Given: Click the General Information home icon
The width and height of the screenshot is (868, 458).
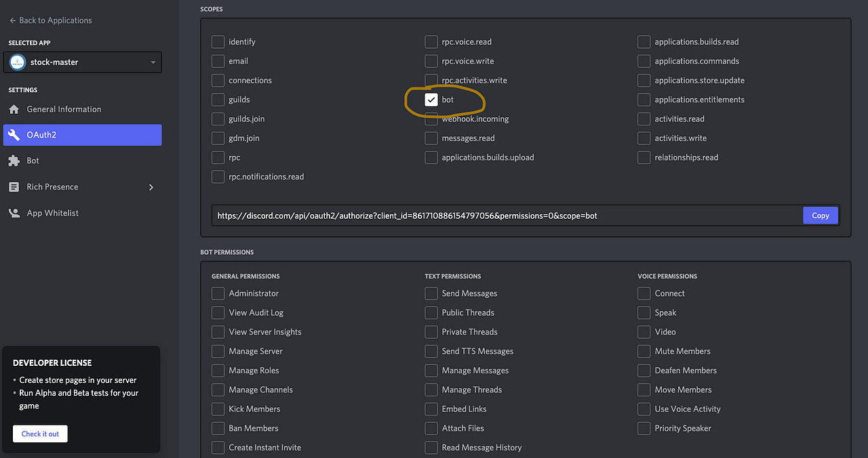Looking at the screenshot, I should 14,109.
